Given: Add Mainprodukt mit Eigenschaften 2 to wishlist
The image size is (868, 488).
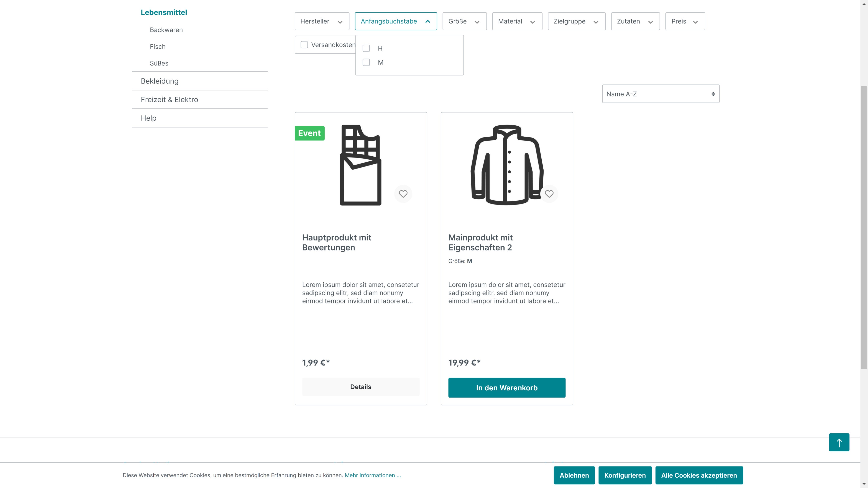Looking at the screenshot, I should [549, 194].
